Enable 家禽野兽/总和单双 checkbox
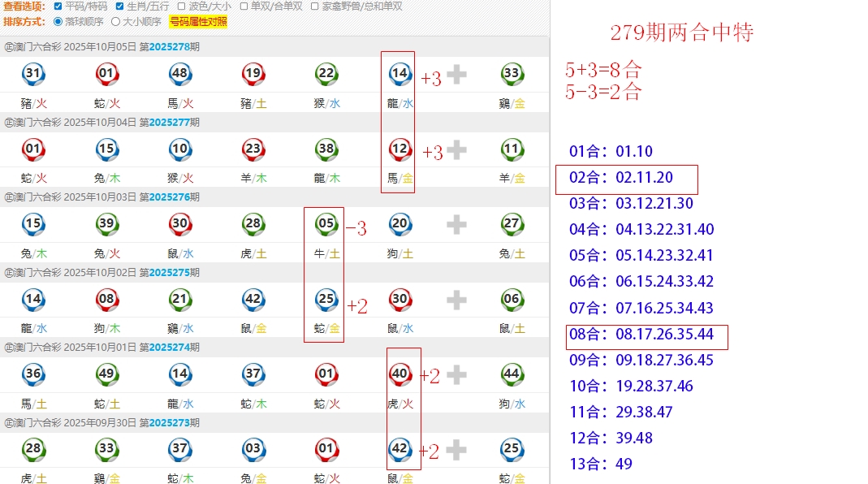Image resolution: width=868 pixels, height=484 pixels. point(314,6)
